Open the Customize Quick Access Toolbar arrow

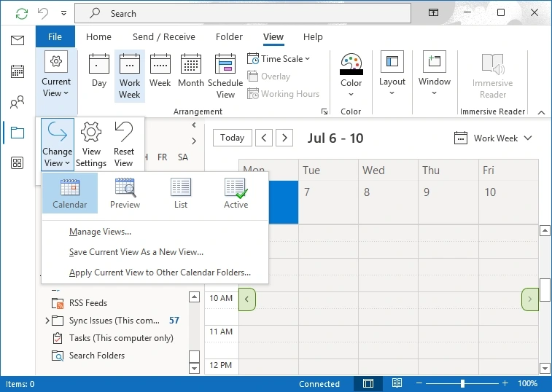click(63, 13)
